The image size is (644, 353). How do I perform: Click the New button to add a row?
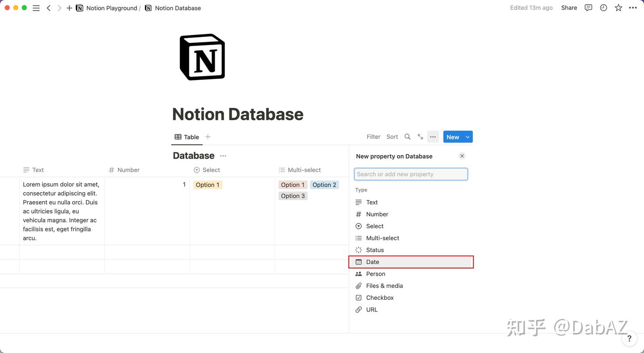[x=453, y=137]
